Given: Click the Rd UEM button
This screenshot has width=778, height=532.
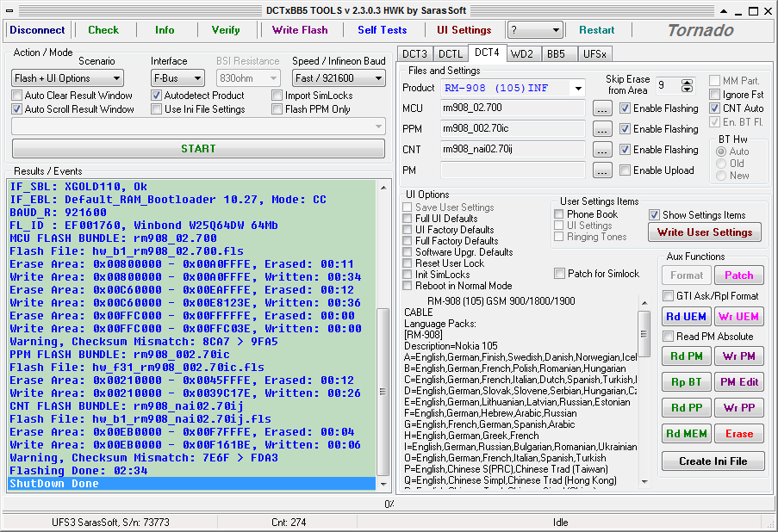Looking at the screenshot, I should (686, 316).
